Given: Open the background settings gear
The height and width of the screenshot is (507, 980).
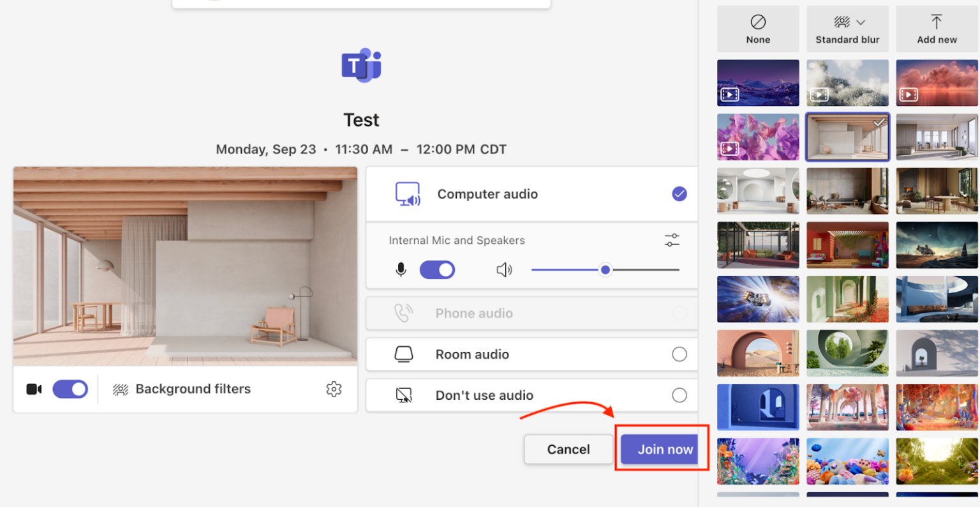Looking at the screenshot, I should [x=334, y=389].
